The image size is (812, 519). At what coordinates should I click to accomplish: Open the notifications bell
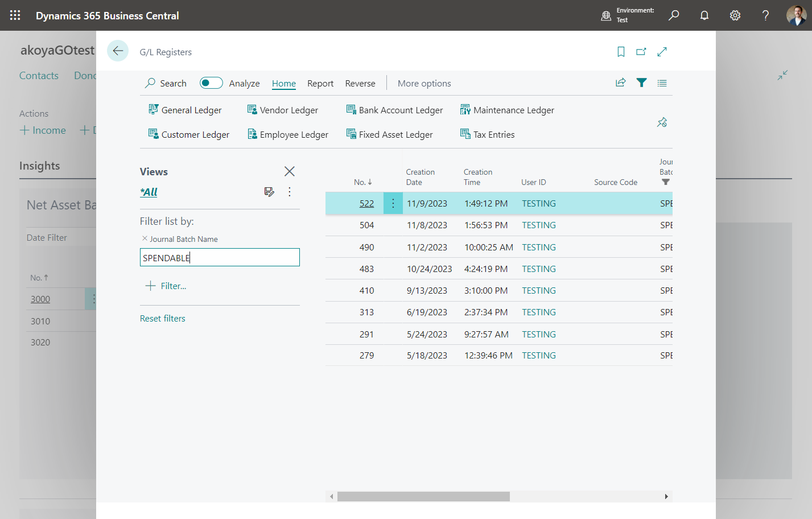[704, 15]
